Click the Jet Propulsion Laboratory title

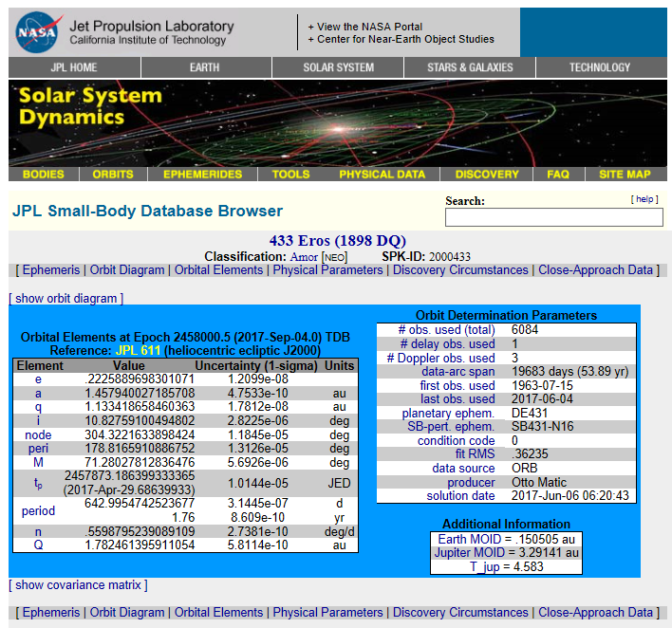152,27
